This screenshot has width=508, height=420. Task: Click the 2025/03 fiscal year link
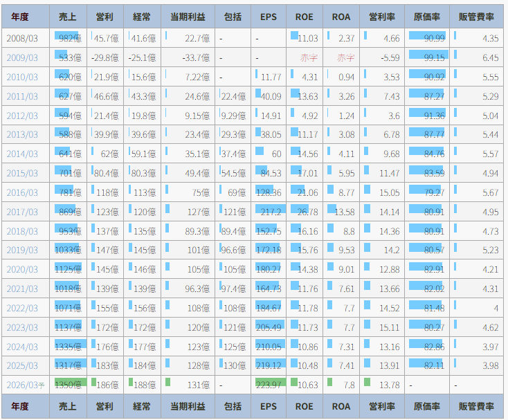[22, 365]
